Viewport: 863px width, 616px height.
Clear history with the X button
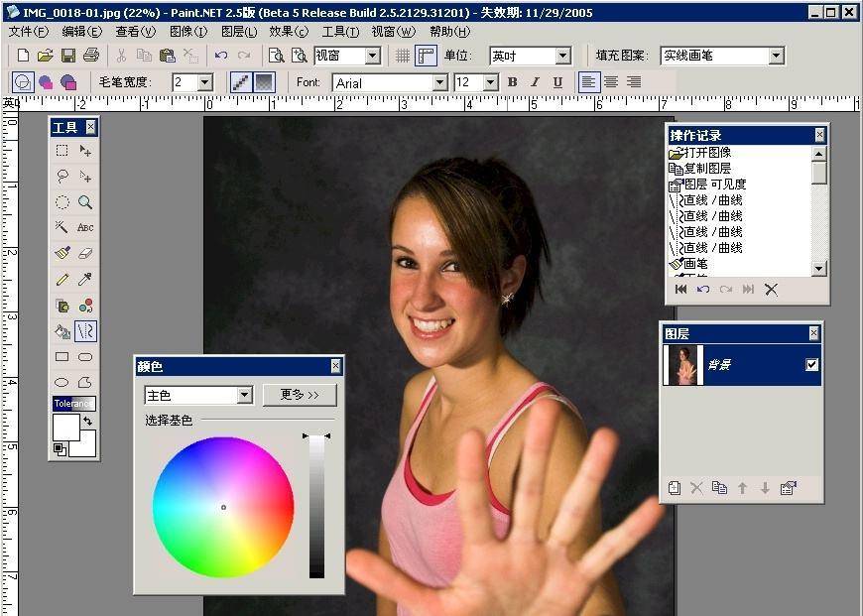[771, 289]
